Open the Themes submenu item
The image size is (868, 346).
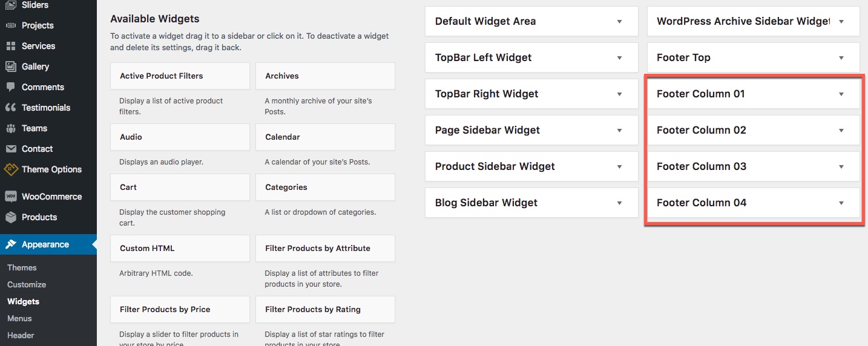pos(22,267)
